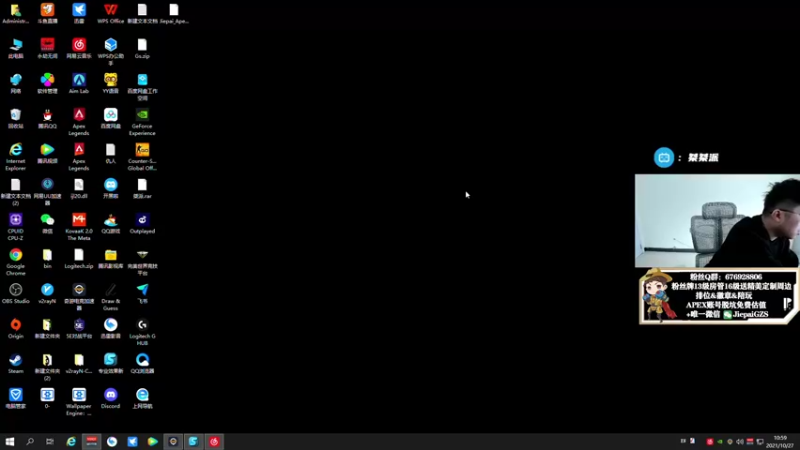Open the WPS Office desktop shortcut
Screen dimensions: 800x450
point(111,14)
